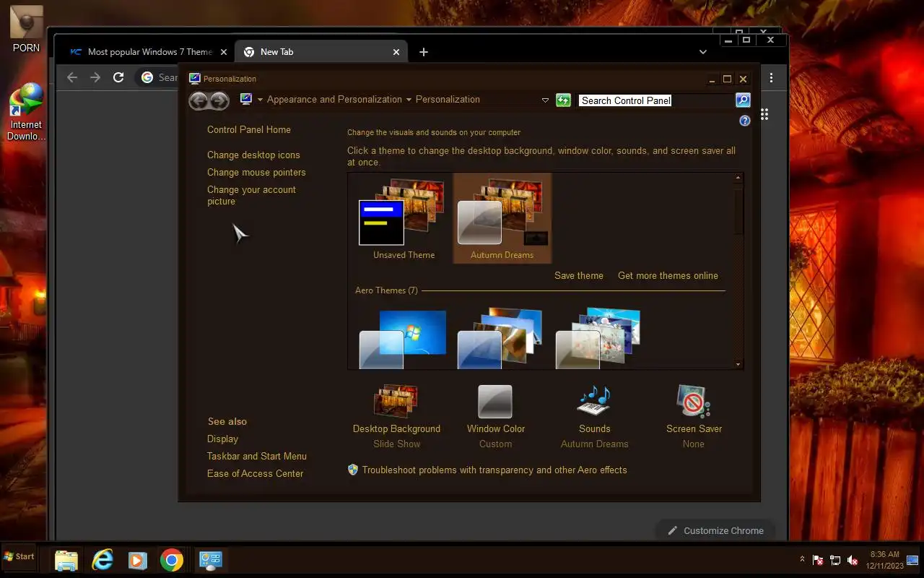Viewport: 924px width, 578px height.
Task: Click theme list scroll up arrow
Action: coord(738,178)
